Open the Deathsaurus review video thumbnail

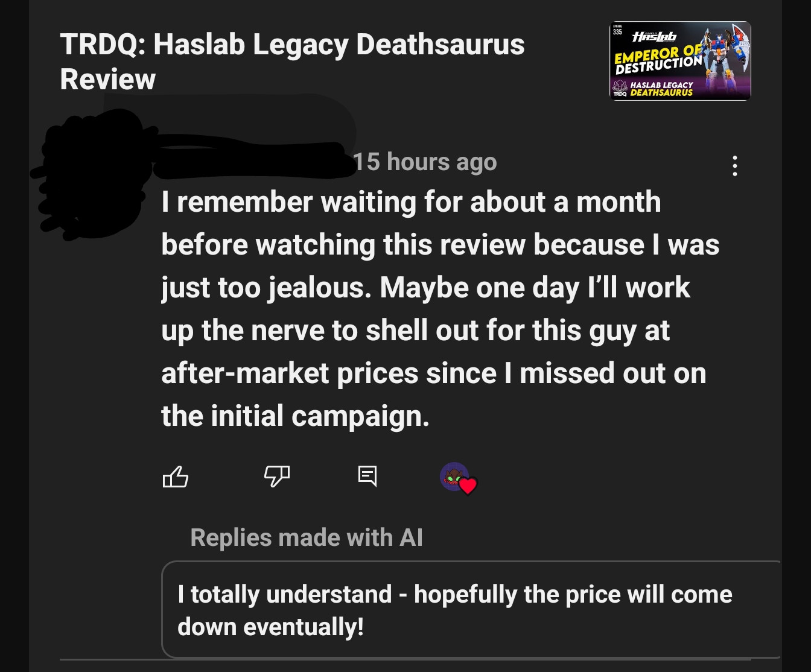pos(680,60)
